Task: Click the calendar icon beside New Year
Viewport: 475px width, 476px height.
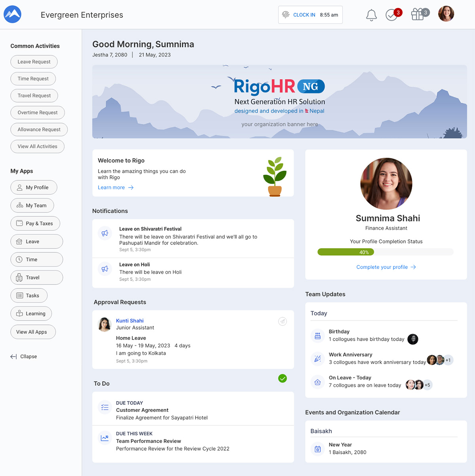Action: 317,449
